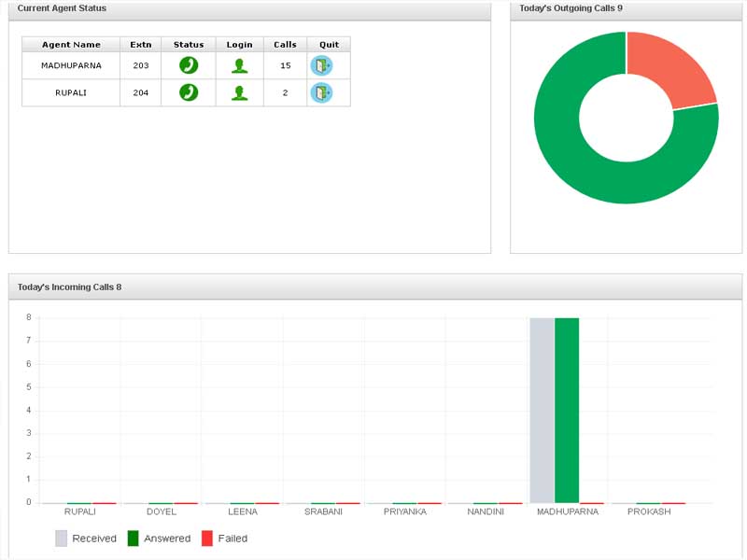The height and width of the screenshot is (560, 747).
Task: Select the Current Agent Status panel header
Action: pos(62,8)
